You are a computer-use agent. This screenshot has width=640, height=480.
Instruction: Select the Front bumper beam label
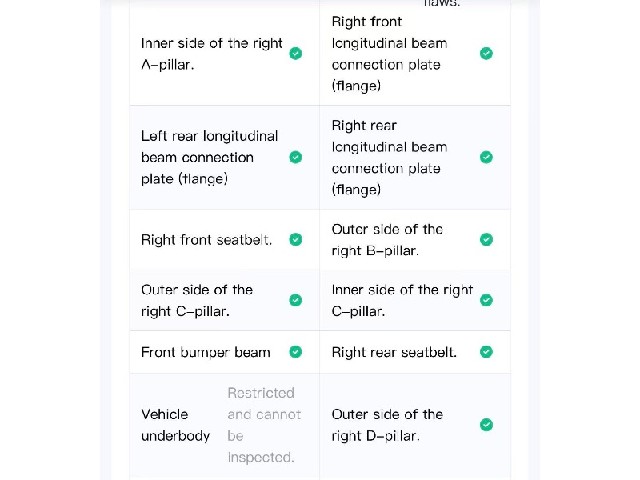206,352
